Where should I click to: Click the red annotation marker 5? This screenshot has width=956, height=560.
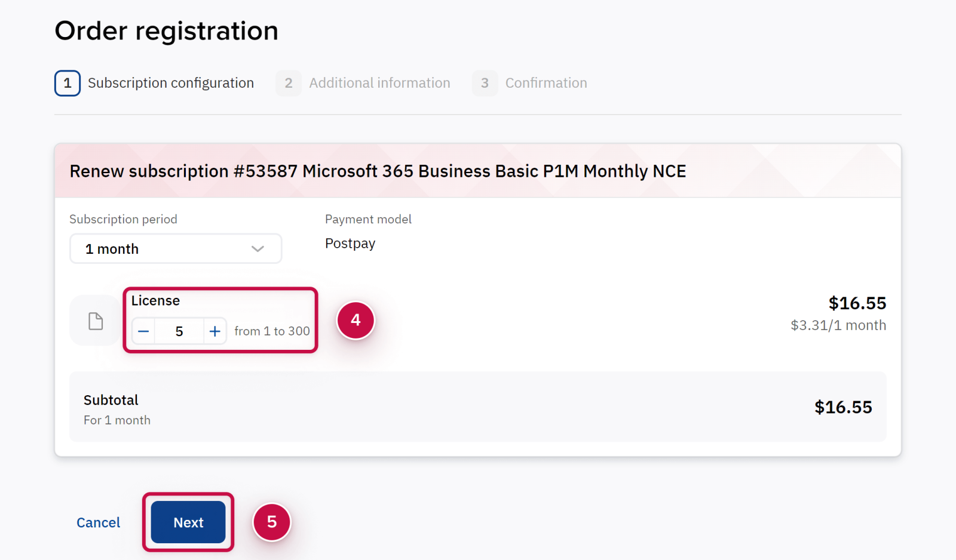coord(272,522)
